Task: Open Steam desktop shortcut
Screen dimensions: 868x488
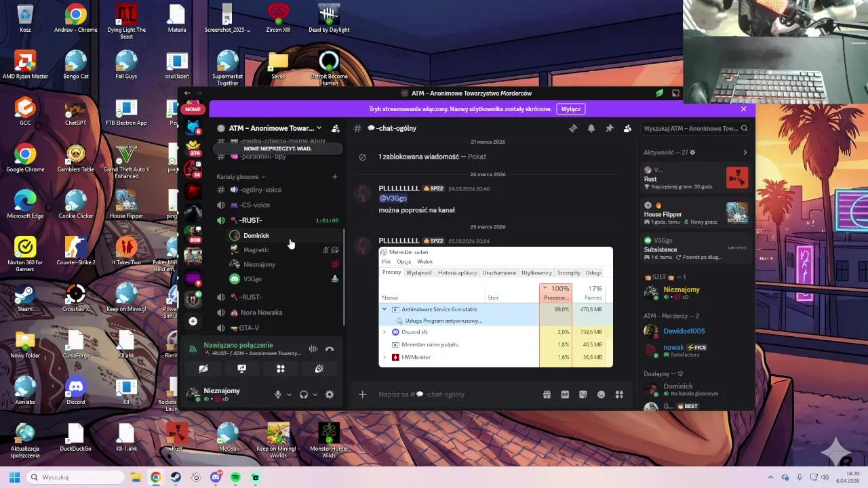Action: pyautogui.click(x=25, y=297)
